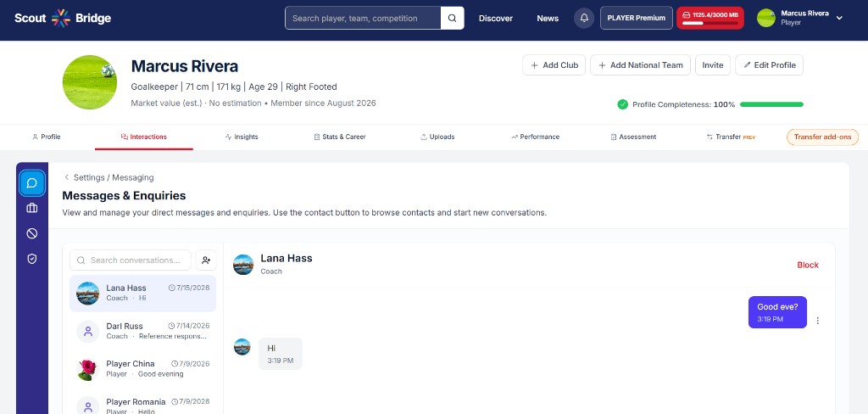This screenshot has width=868, height=414.
Task: Select the messages chat bubble sidebar icon
Action: click(x=32, y=183)
